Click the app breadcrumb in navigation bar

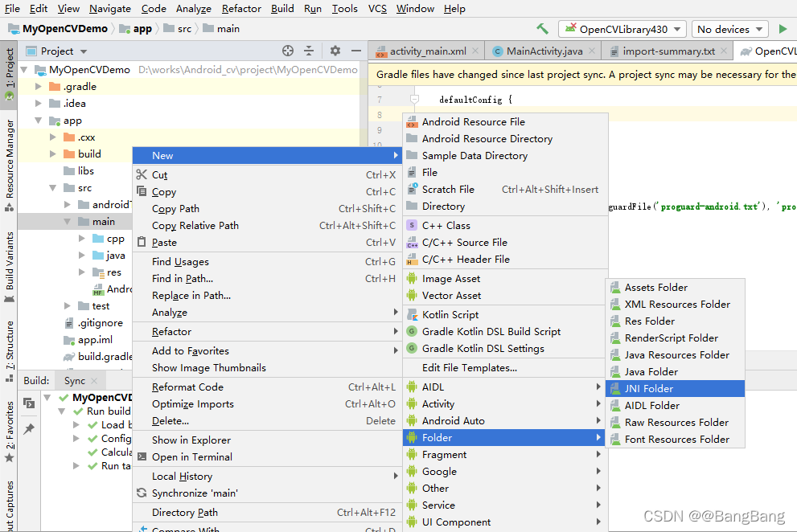pos(136,29)
